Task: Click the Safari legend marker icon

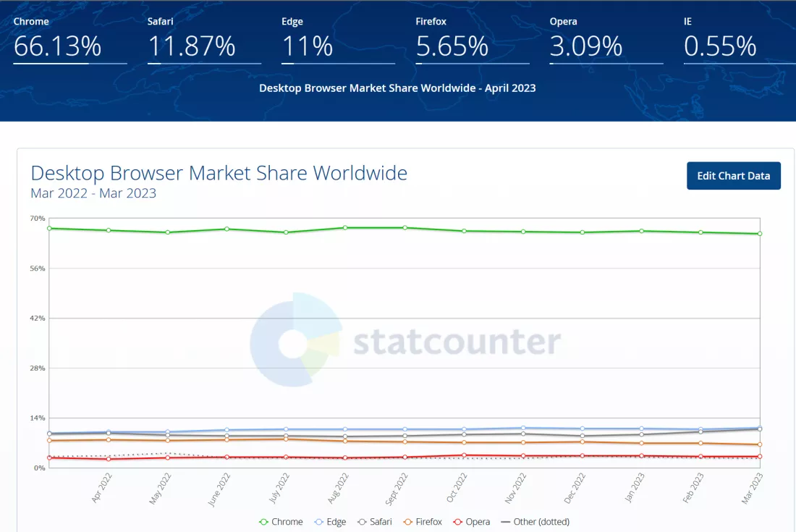Action: click(362, 522)
